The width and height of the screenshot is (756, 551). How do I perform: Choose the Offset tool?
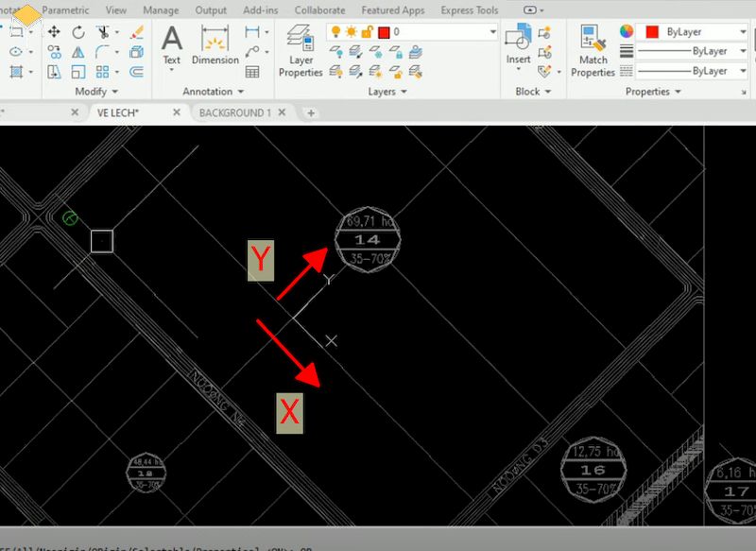[137, 72]
